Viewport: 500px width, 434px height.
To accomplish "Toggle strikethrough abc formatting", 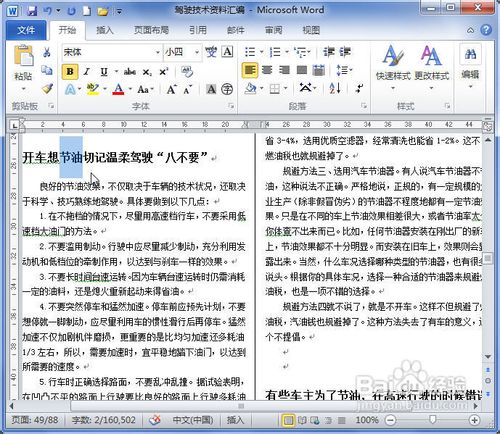I will coord(130,72).
